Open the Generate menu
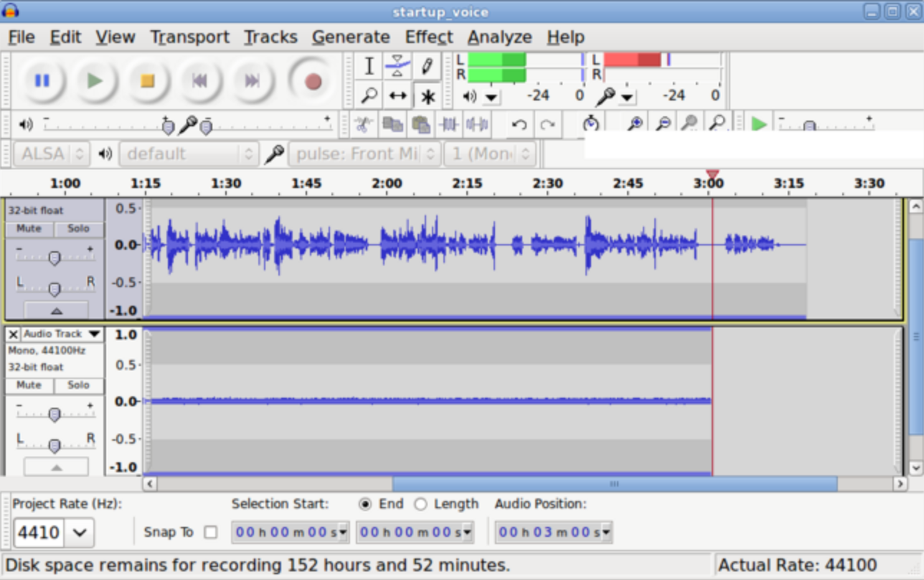The width and height of the screenshot is (924, 580). [351, 37]
